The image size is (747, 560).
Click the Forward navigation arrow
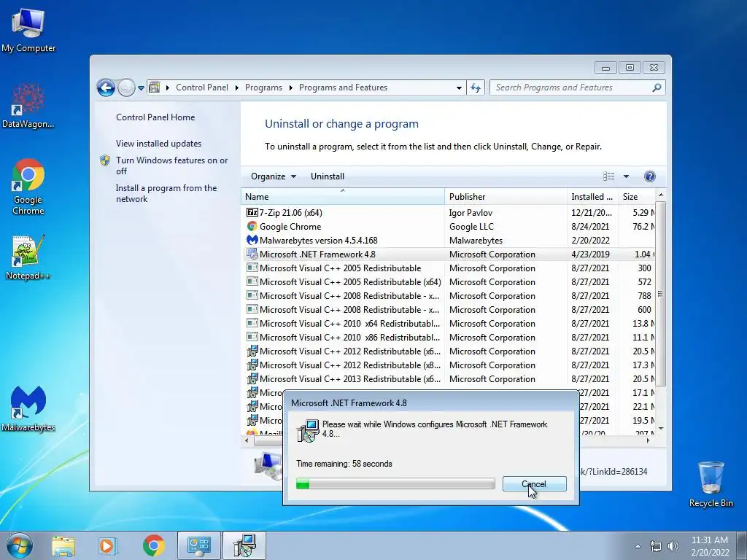(126, 87)
